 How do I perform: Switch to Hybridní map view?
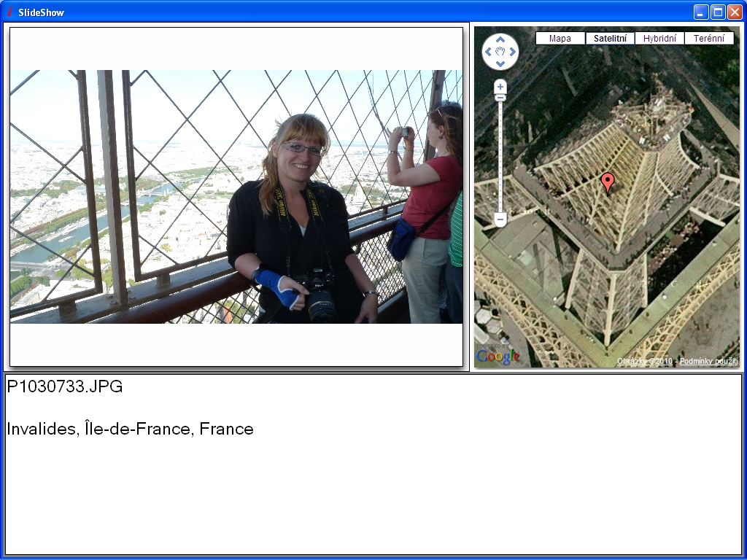pos(659,39)
